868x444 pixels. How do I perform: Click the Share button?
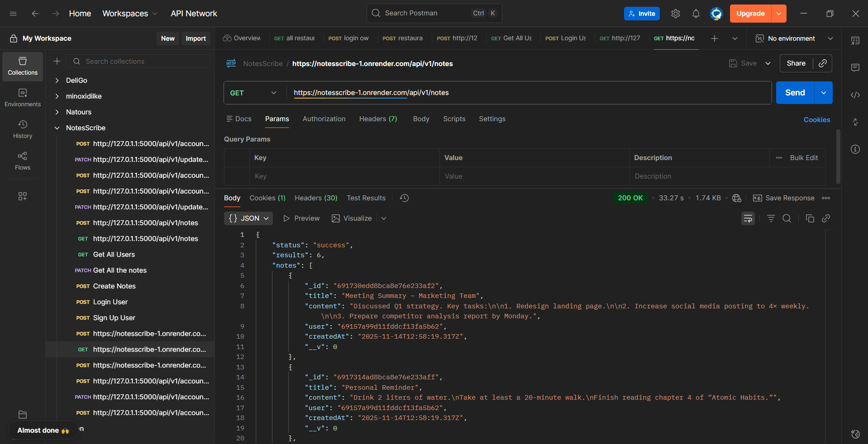click(x=796, y=63)
